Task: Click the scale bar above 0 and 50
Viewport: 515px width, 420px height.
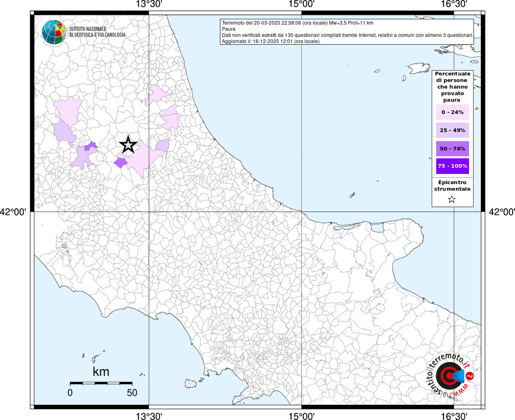Action: (101, 383)
